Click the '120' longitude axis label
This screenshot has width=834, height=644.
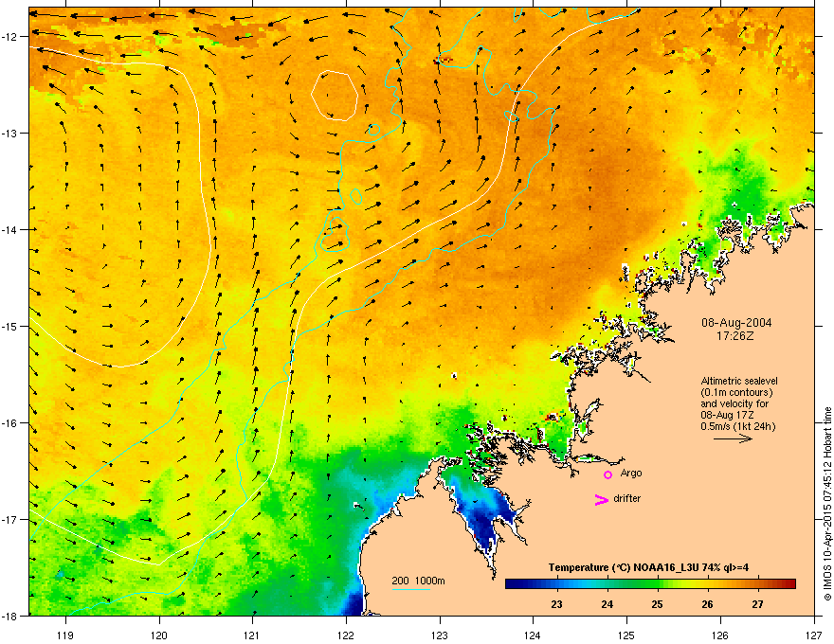pyautogui.click(x=159, y=635)
